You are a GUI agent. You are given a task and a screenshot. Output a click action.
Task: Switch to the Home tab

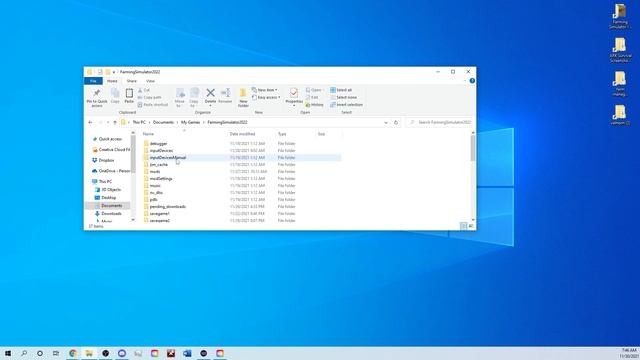pyautogui.click(x=112, y=81)
